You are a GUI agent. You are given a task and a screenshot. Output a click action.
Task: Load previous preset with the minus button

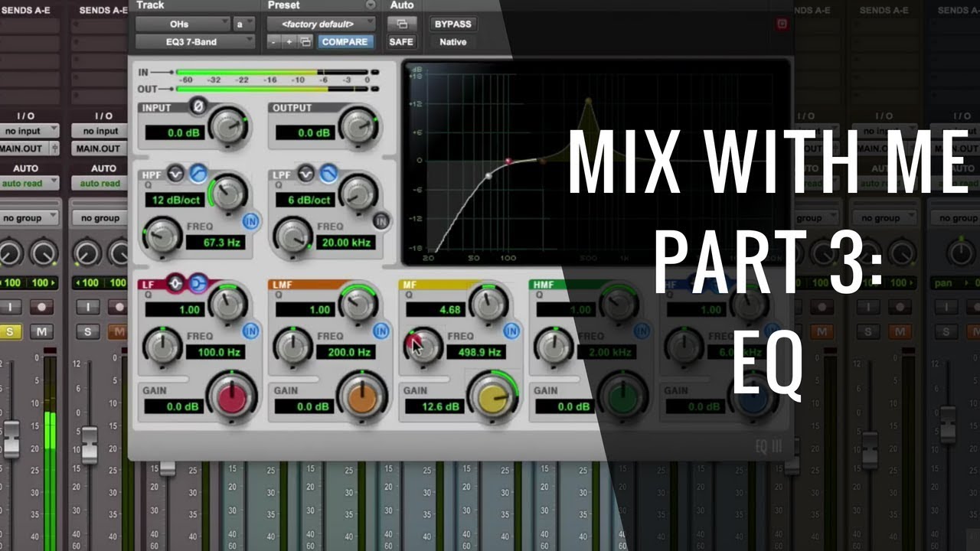[x=274, y=42]
